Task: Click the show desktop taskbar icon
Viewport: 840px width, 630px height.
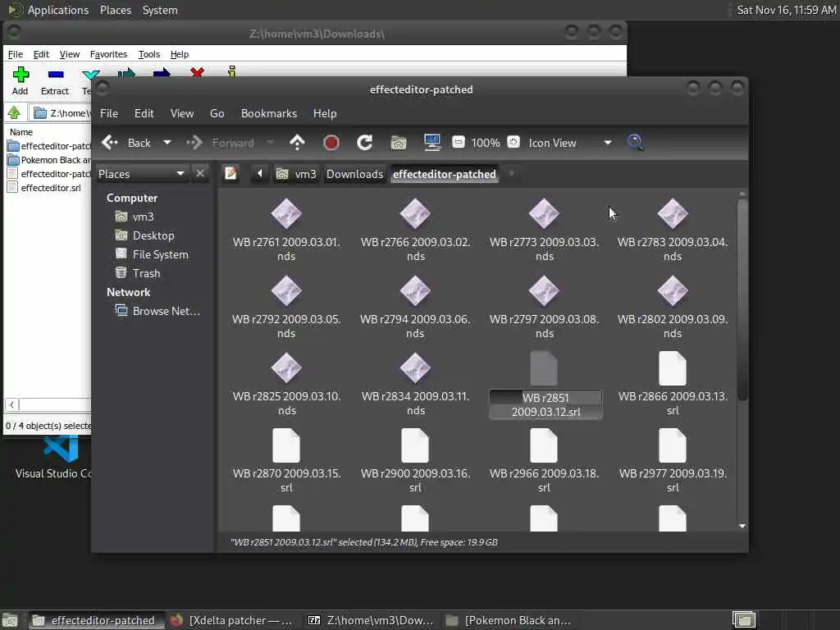Action: click(10, 620)
